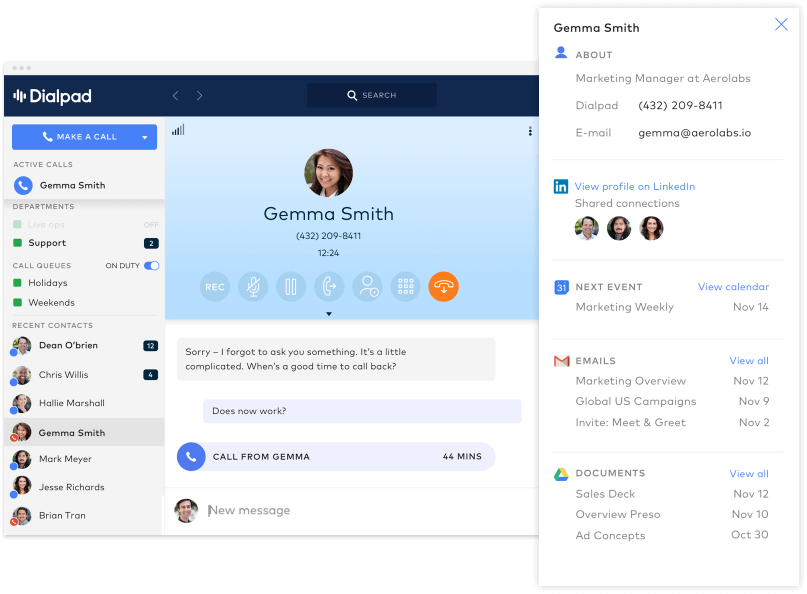This screenshot has height=594, width=807.
Task: Mute the microphone during call
Action: (253, 287)
